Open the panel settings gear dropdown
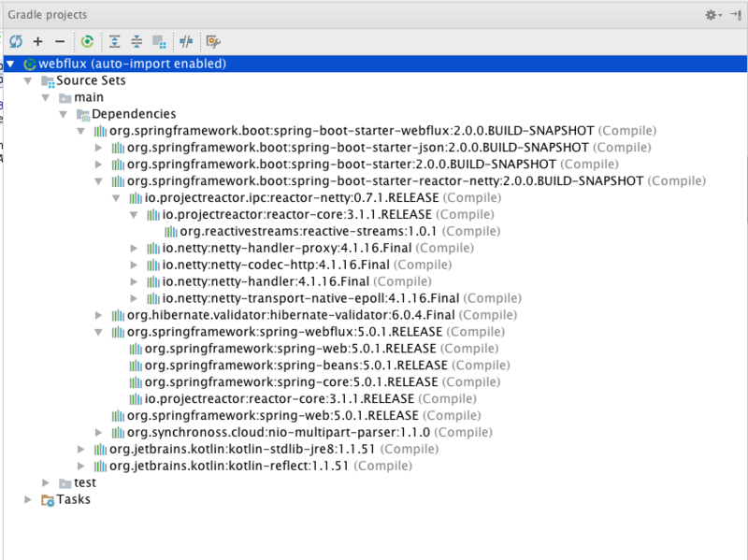 [711, 14]
